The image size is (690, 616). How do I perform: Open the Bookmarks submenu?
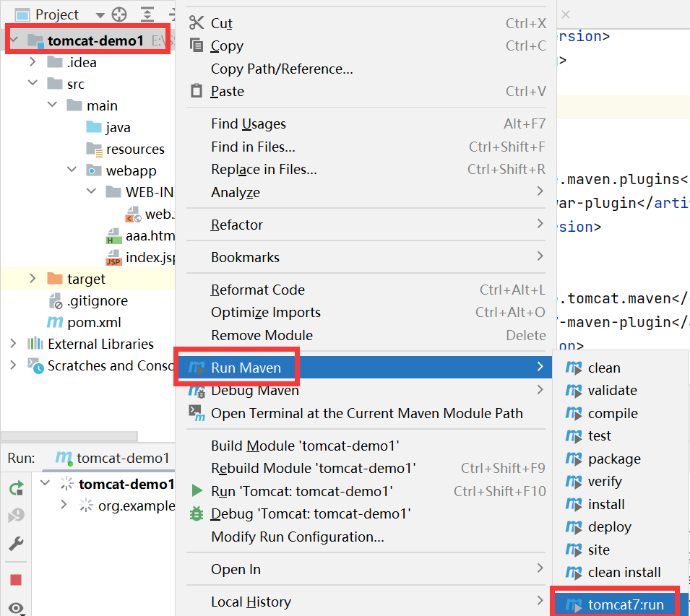(366, 257)
